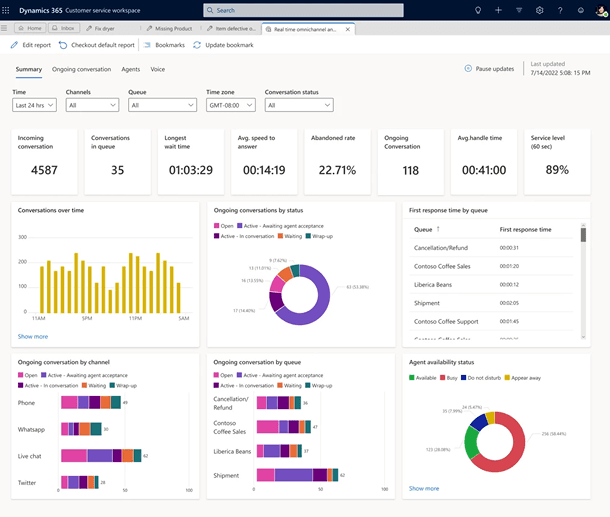Screen dimensions: 610x517
Task: Open the settings gear icon
Action: click(540, 11)
